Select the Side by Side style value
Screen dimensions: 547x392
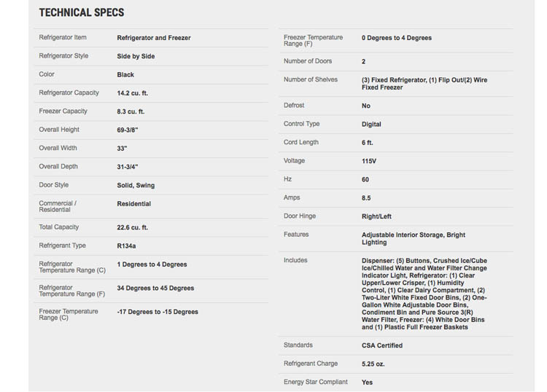pyautogui.click(x=136, y=56)
